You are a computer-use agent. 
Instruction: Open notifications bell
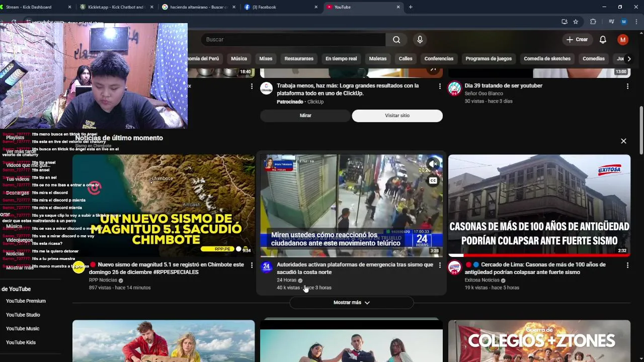[603, 39]
